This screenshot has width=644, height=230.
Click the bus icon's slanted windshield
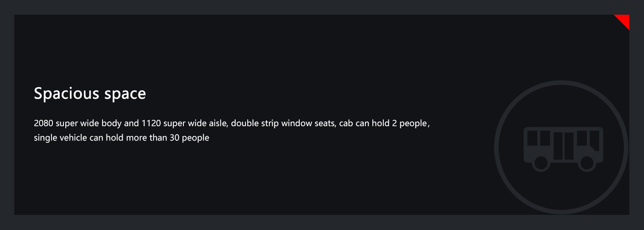[594, 140]
